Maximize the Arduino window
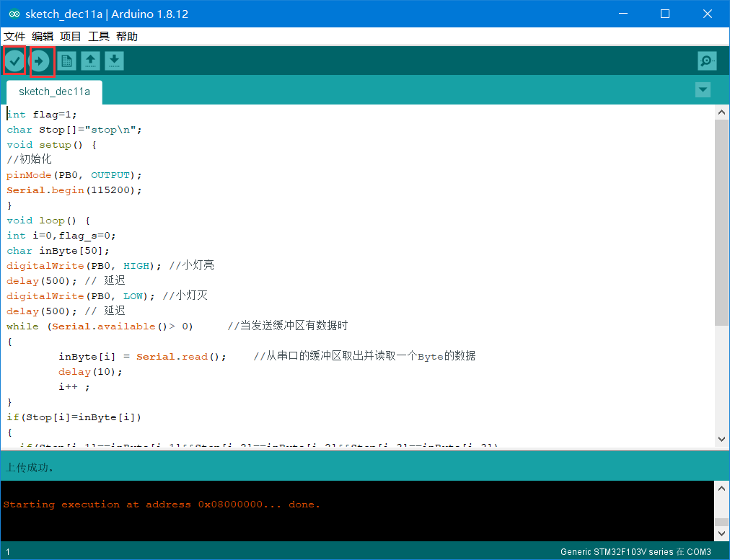Image resolution: width=730 pixels, height=560 pixels. pyautogui.click(x=665, y=14)
